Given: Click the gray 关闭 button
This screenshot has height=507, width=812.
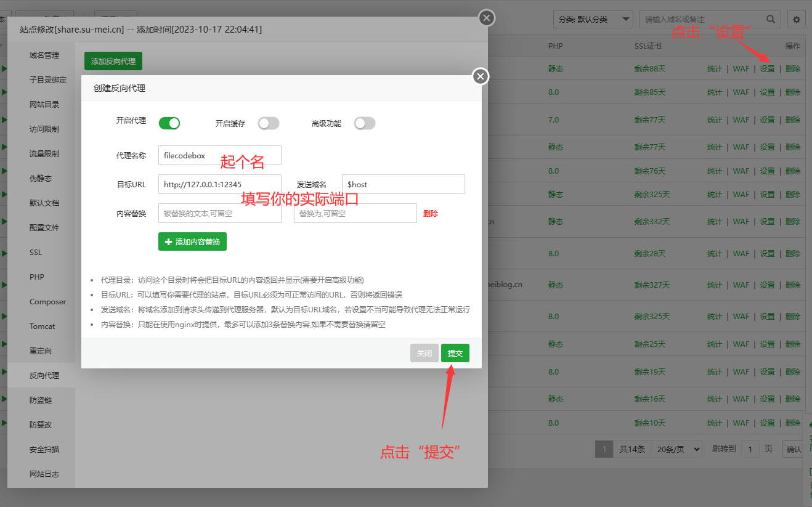Looking at the screenshot, I should tap(424, 353).
